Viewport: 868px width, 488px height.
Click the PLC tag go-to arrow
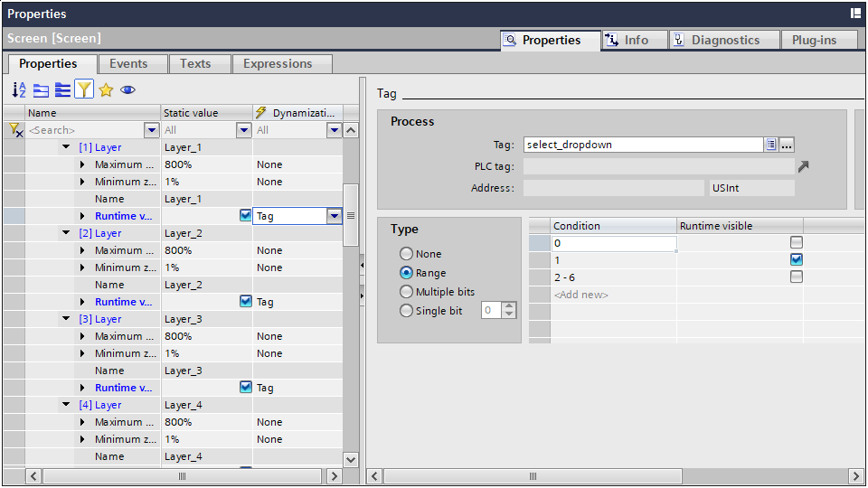[803, 166]
